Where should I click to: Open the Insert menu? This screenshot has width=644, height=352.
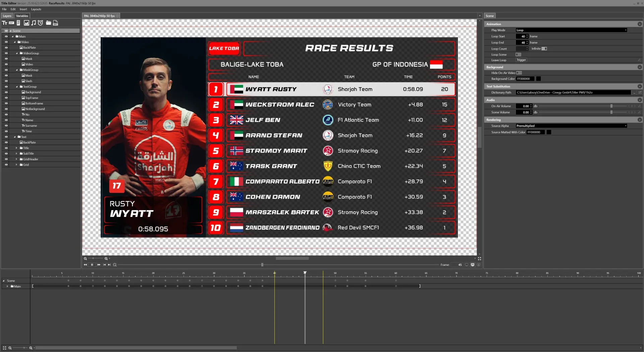23,9
